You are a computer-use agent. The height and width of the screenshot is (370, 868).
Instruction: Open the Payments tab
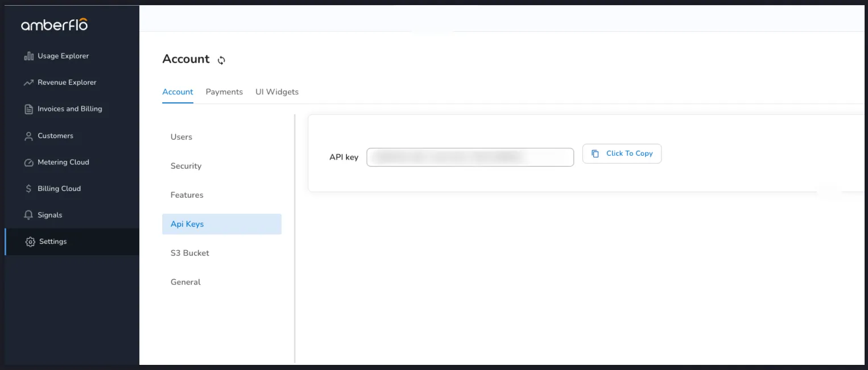(x=224, y=92)
